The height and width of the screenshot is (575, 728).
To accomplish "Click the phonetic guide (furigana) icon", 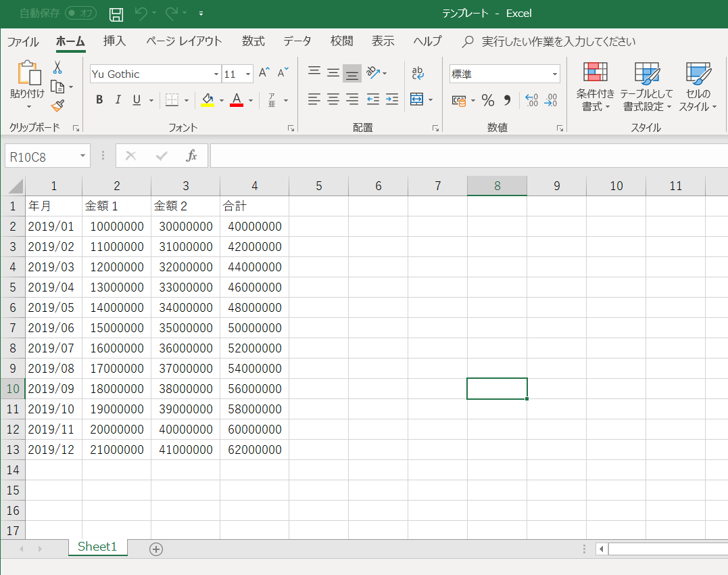I will pyautogui.click(x=272, y=100).
